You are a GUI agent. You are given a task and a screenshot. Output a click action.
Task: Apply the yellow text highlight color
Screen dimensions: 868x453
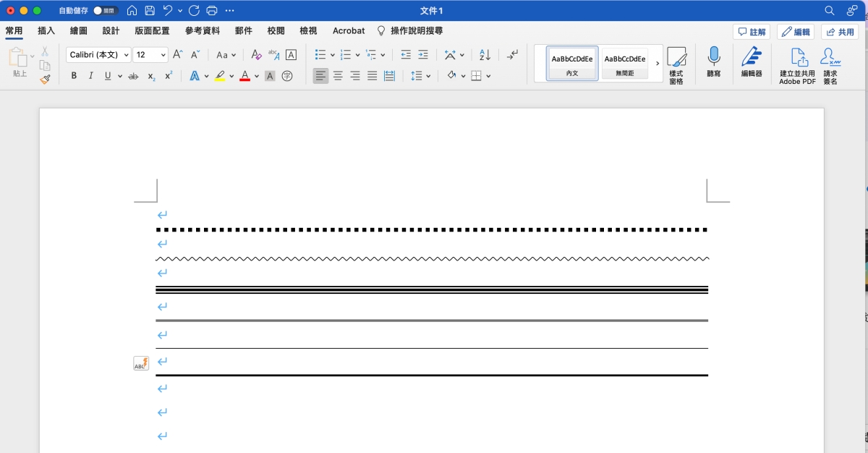(x=220, y=76)
